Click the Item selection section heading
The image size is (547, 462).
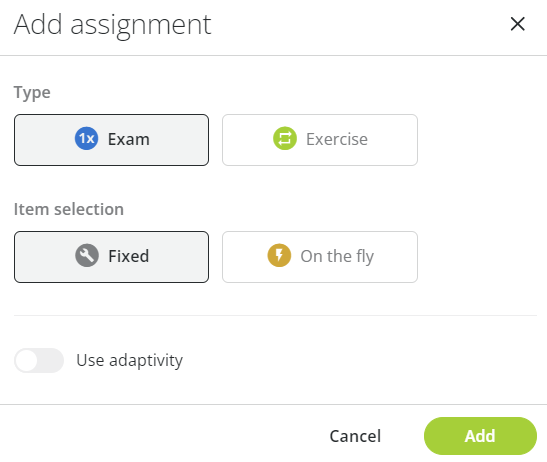[x=69, y=209]
